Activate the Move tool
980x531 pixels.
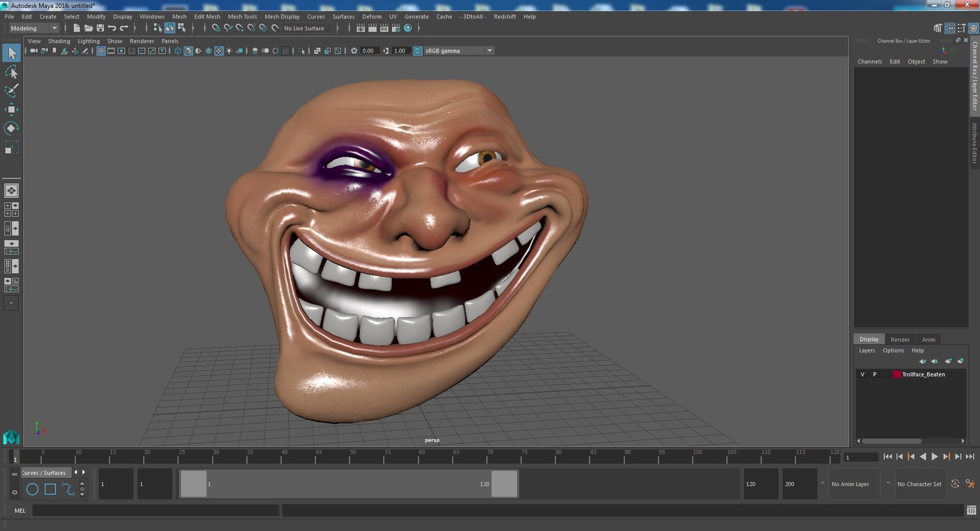[x=11, y=110]
